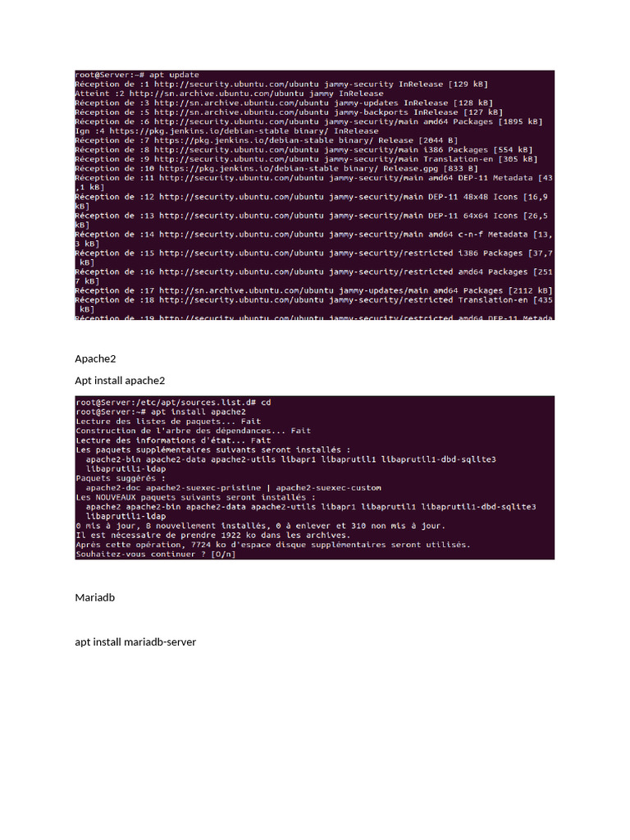This screenshot has height=840, width=630.
Task: Click the "Mariadb" heading text
Action: 95,597
